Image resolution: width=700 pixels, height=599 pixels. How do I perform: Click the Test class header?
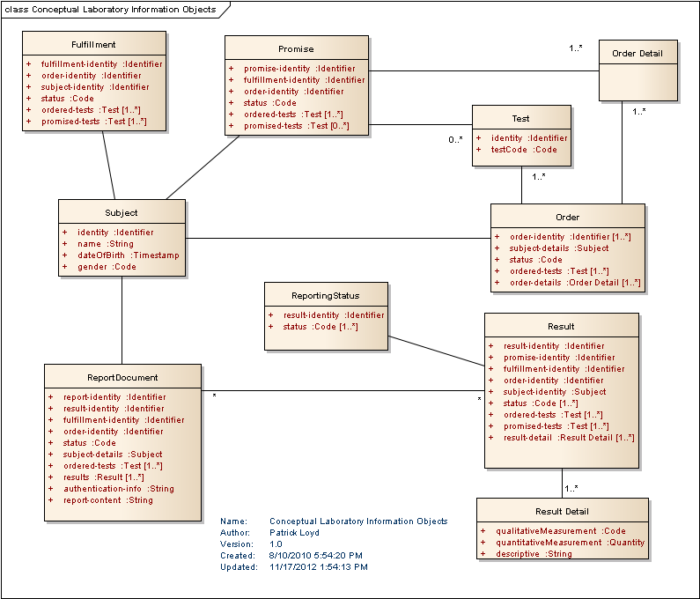coord(520,118)
